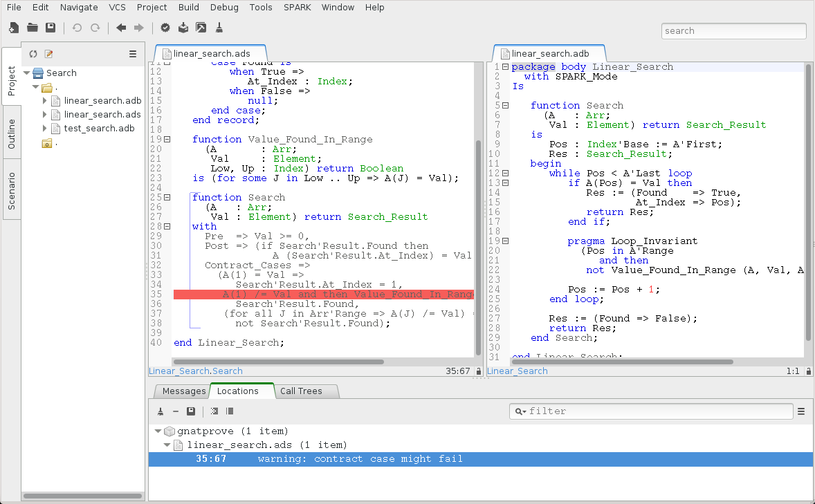815x504 pixels.
Task: Fold the package body at line 1
Action: click(x=505, y=67)
